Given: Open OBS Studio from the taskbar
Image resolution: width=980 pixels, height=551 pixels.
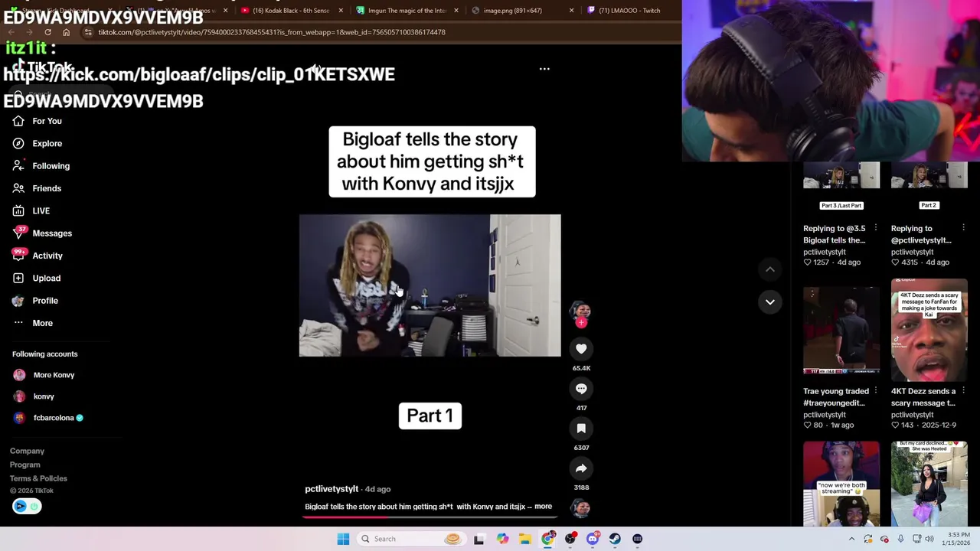Looking at the screenshot, I should (x=570, y=539).
